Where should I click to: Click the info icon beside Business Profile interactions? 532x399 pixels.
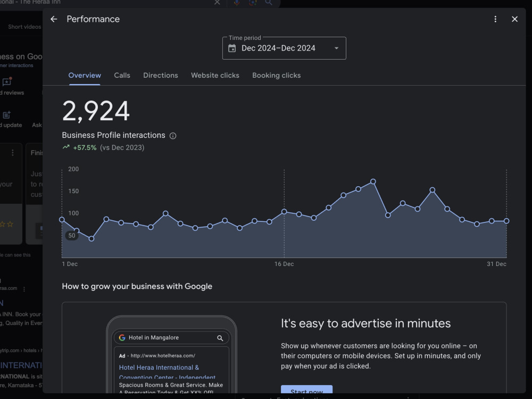pos(173,136)
